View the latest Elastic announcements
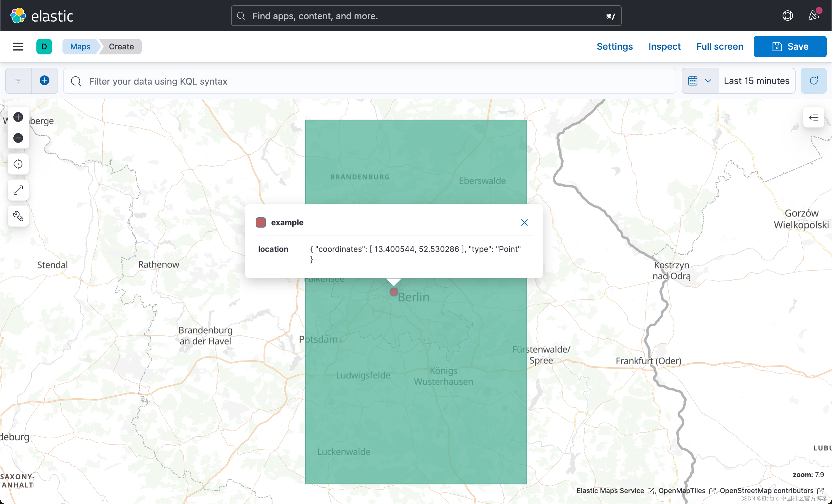 click(814, 15)
